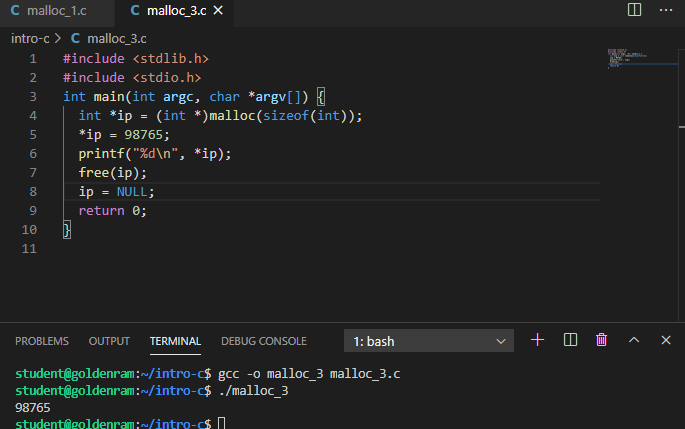The image size is (685, 429).
Task: Click 'NULL' on line 8
Action: pos(132,192)
